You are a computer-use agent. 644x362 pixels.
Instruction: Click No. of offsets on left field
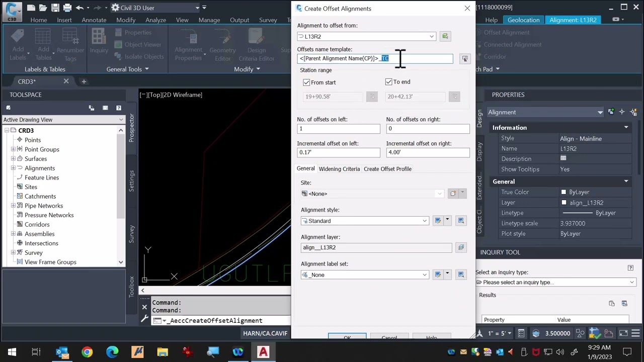pyautogui.click(x=339, y=129)
